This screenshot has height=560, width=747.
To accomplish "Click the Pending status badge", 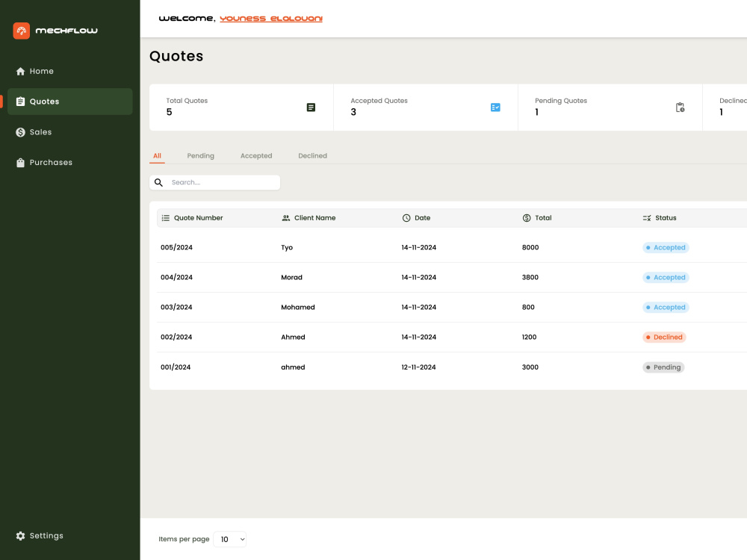I will [663, 367].
